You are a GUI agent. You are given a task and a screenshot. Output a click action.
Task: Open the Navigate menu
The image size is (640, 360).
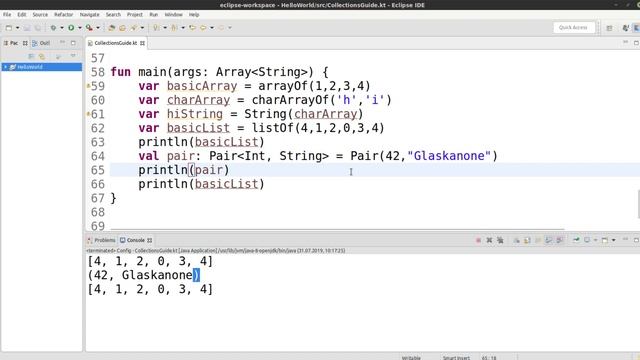89,15
